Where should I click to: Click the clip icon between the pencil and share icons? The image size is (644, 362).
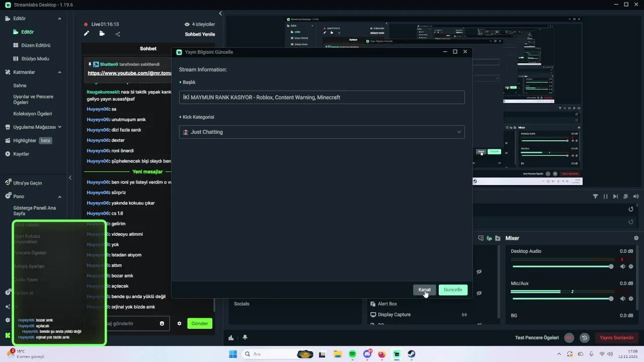click(102, 34)
